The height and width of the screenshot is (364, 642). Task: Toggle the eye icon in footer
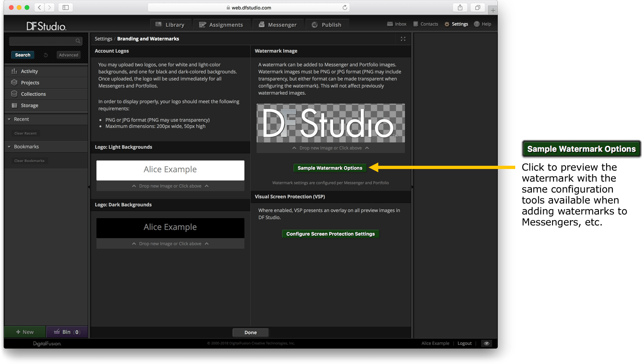click(486, 343)
